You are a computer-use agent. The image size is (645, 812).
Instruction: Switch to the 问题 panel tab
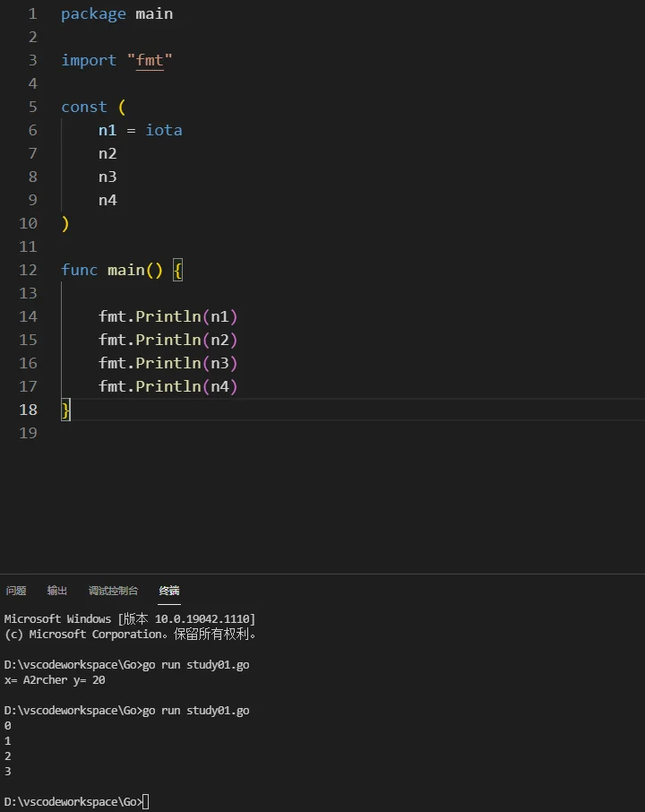point(16,591)
